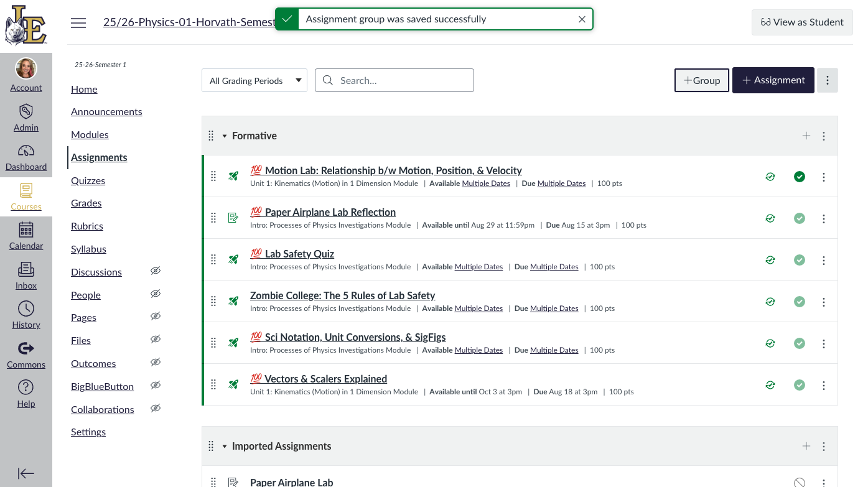
Task: Open Imported Assignments group options menu
Action: tap(824, 446)
